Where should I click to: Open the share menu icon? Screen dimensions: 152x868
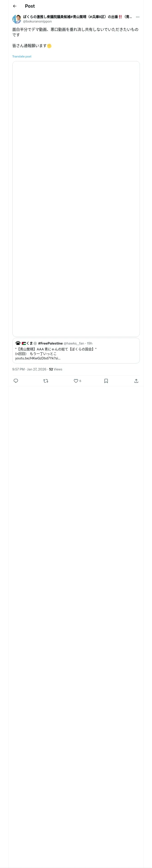click(x=136, y=381)
